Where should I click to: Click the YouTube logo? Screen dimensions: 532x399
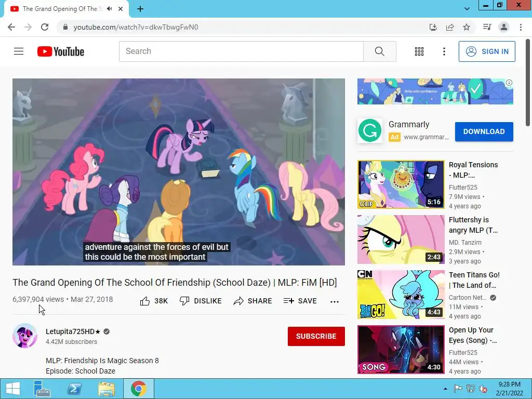[x=61, y=51]
